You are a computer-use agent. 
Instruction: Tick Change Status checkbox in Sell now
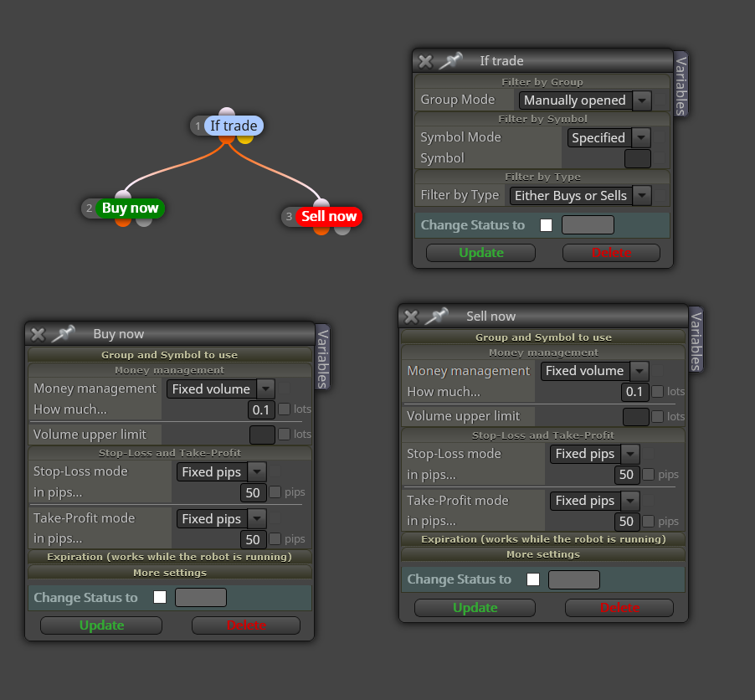pos(533,579)
